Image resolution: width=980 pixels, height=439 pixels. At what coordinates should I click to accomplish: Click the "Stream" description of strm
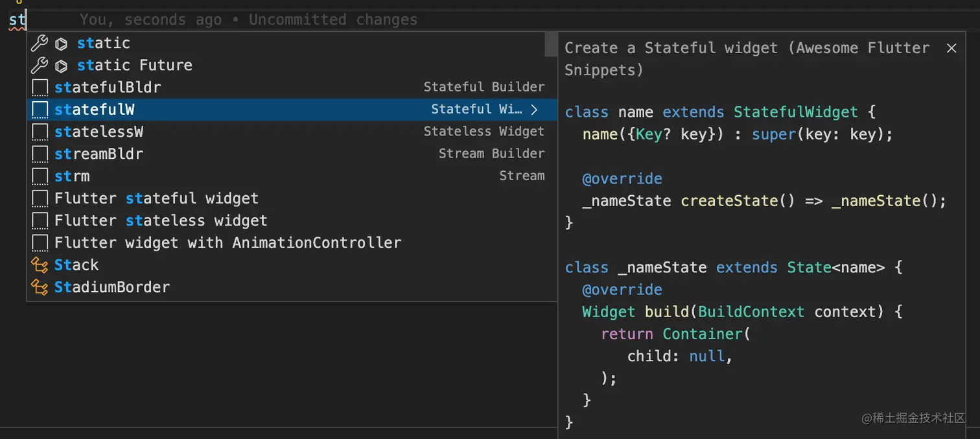point(522,175)
